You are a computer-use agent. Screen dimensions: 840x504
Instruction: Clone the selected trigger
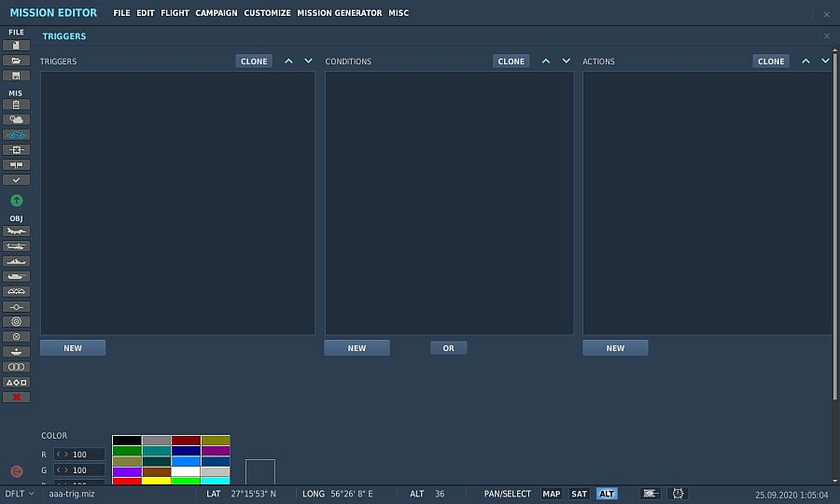pyautogui.click(x=254, y=61)
